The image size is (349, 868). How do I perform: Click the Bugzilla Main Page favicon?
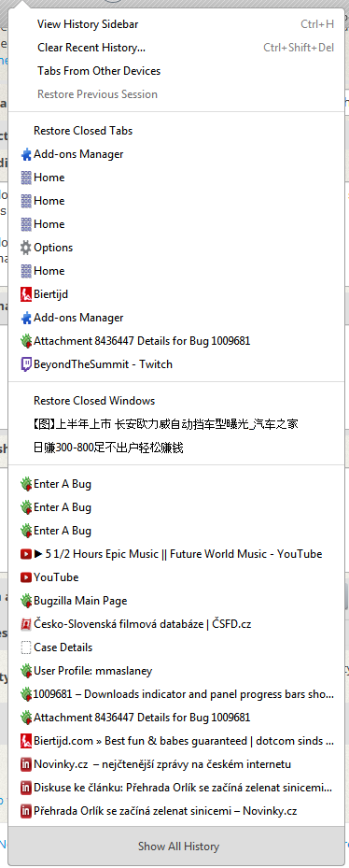[x=26, y=601]
